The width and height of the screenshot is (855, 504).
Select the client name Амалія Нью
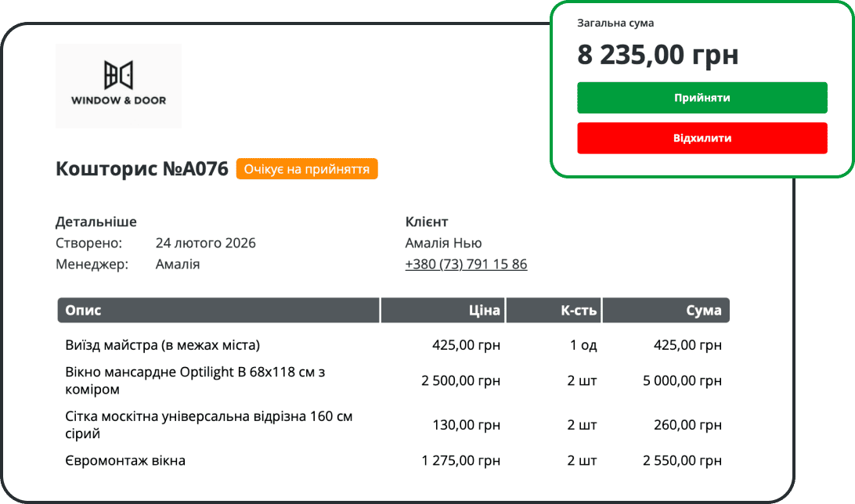[443, 243]
